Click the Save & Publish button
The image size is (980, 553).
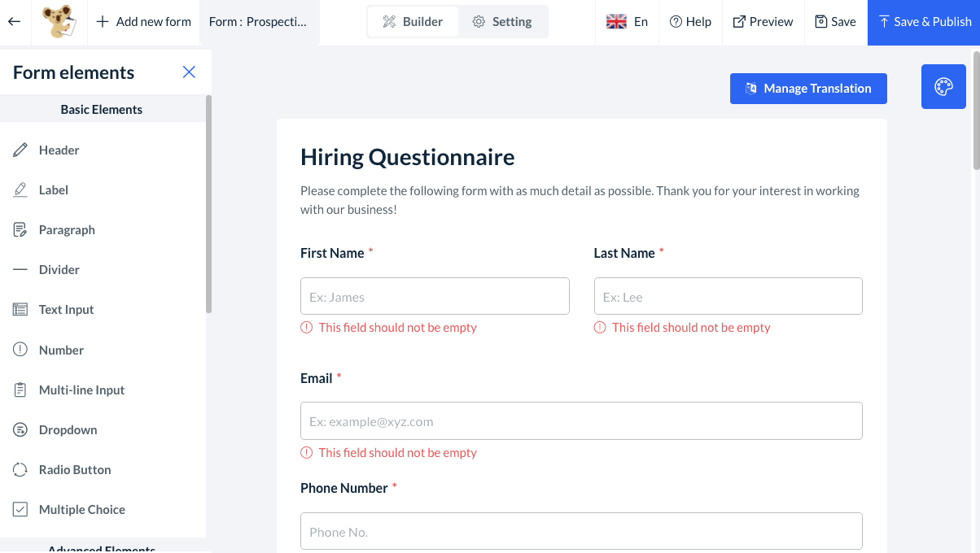(924, 22)
